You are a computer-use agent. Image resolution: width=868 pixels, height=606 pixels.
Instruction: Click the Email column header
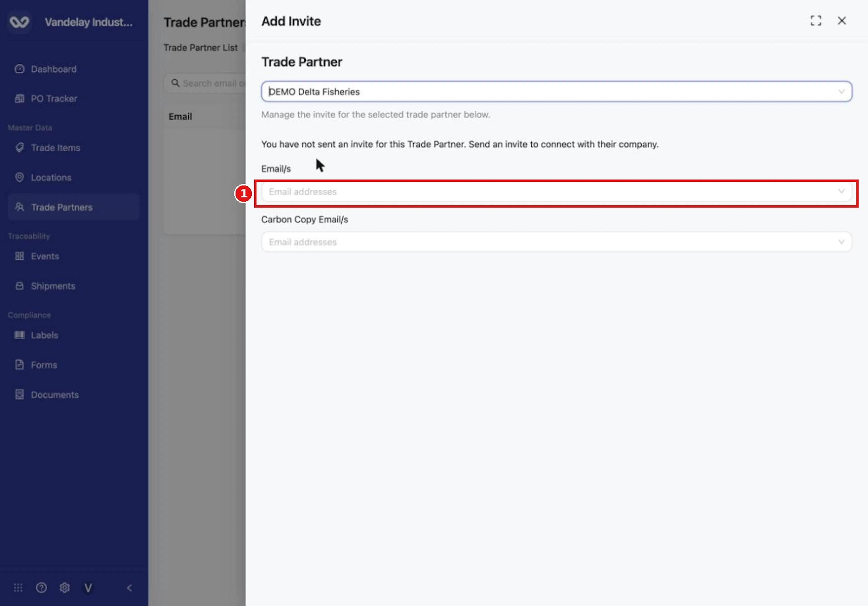click(x=180, y=116)
